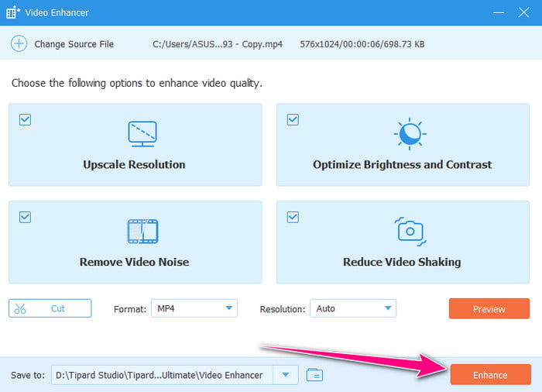Close the Video Enhancer window
This screenshot has height=392, width=542.
coord(523,12)
